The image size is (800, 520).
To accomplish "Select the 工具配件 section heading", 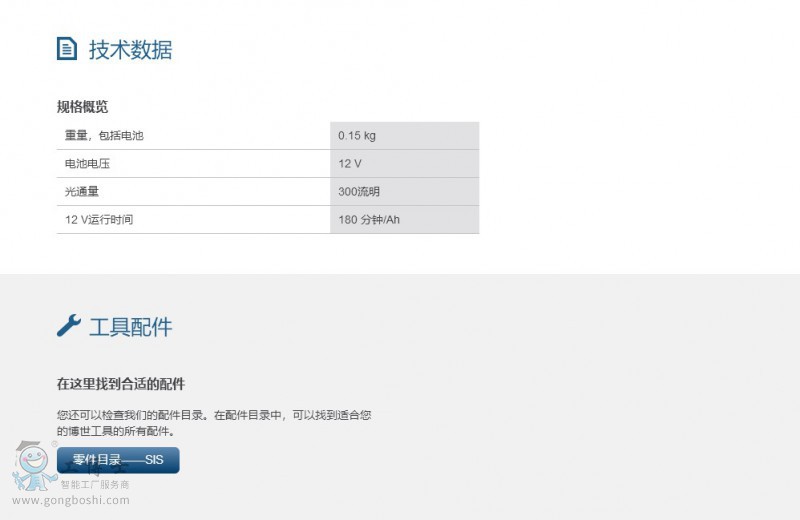I will (130, 327).
